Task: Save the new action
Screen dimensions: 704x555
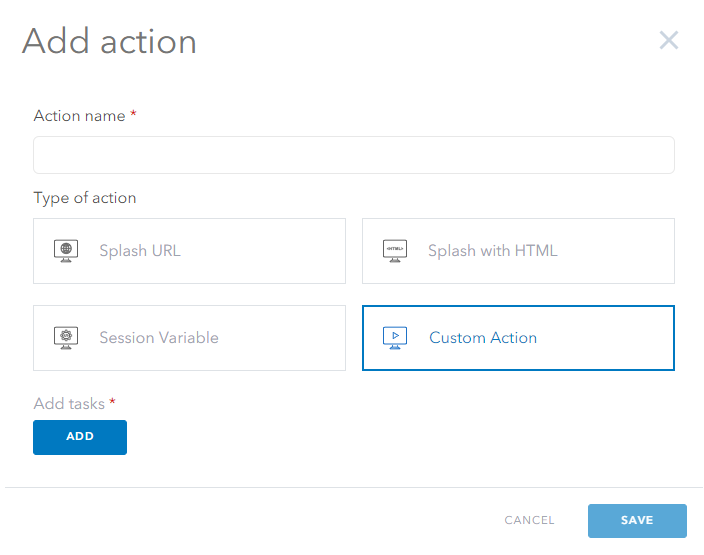Action: [637, 521]
